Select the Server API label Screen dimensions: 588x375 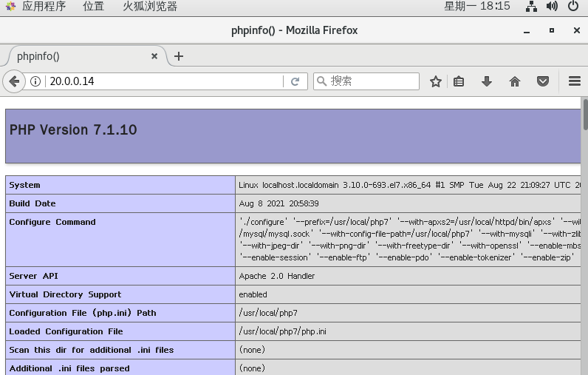[33, 276]
